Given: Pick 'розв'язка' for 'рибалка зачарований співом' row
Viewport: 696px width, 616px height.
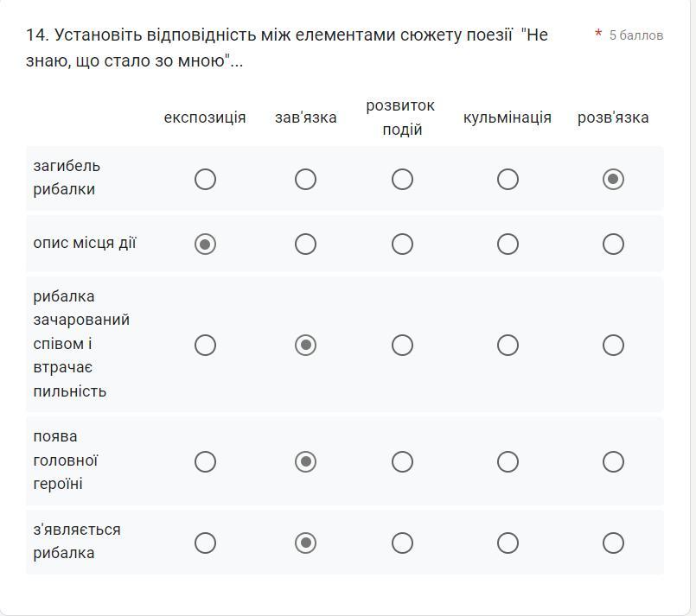Looking at the screenshot, I should (x=613, y=345).
